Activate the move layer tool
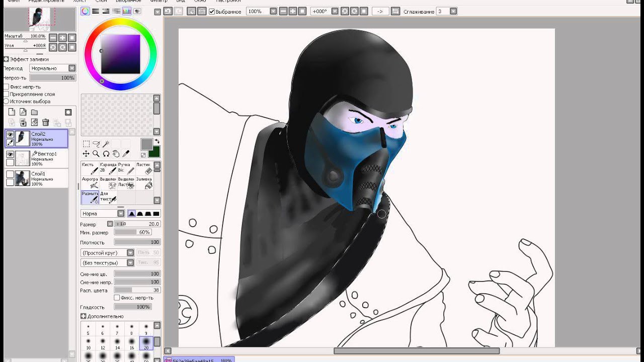 pos(86,154)
